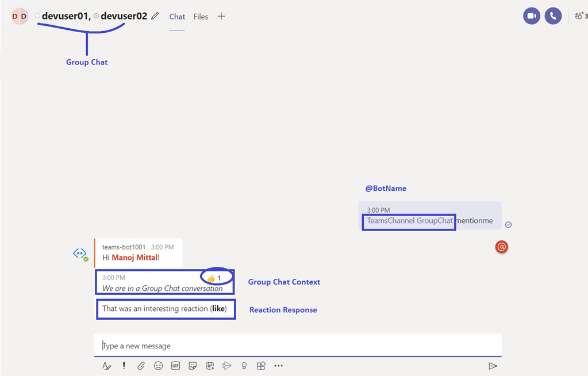The image size is (588, 376).
Task: Open the message formatting options
Action: pyautogui.click(x=106, y=366)
